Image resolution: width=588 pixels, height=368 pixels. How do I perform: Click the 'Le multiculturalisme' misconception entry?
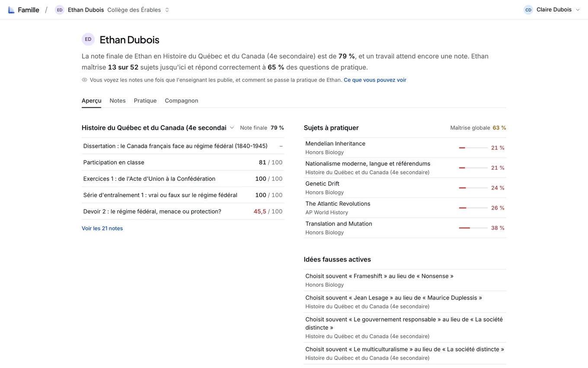405,354
